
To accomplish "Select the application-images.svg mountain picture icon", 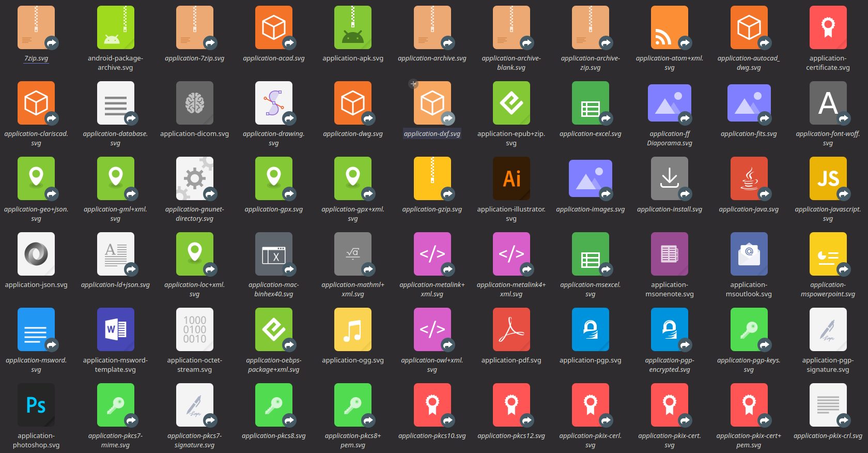I will pyautogui.click(x=591, y=178).
